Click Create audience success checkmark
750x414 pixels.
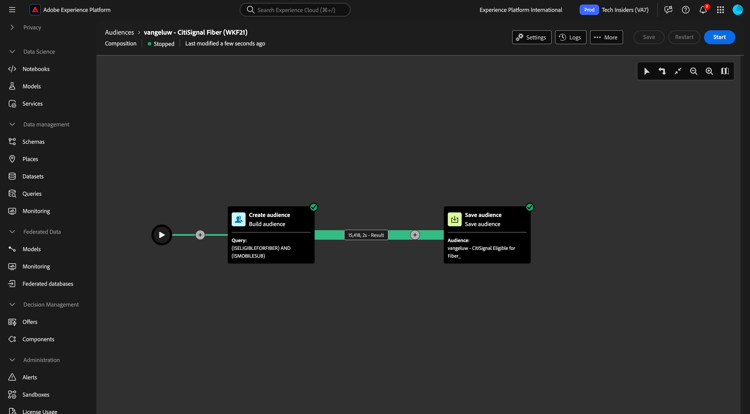(x=313, y=207)
